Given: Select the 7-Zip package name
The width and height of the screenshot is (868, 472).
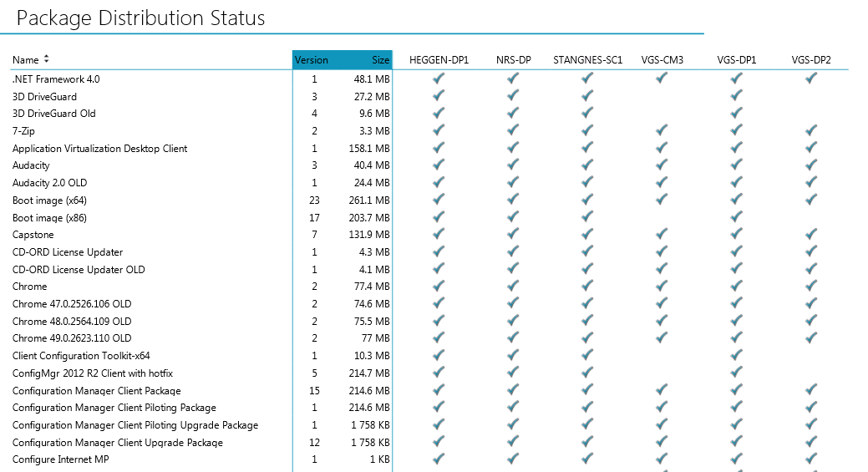Looking at the screenshot, I should click(23, 131).
